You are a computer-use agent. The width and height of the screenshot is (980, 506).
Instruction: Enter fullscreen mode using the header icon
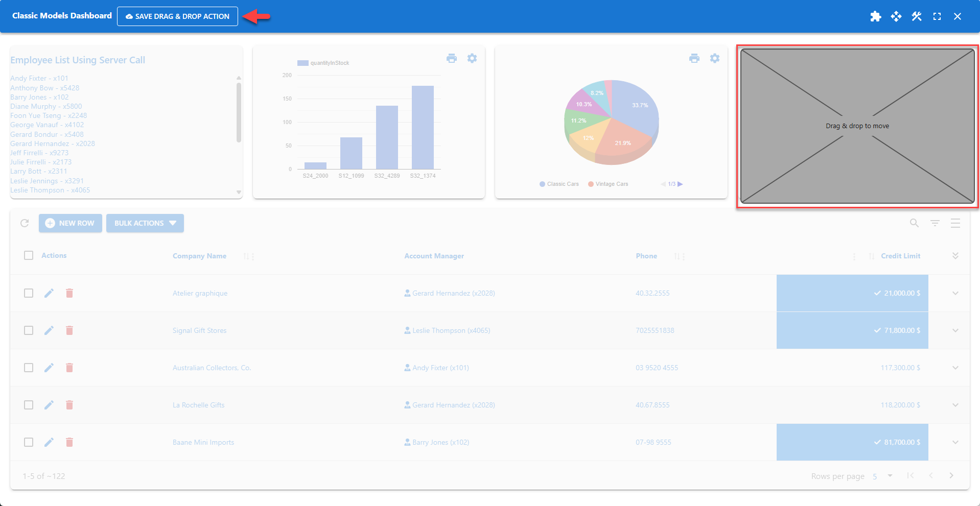(x=937, y=16)
